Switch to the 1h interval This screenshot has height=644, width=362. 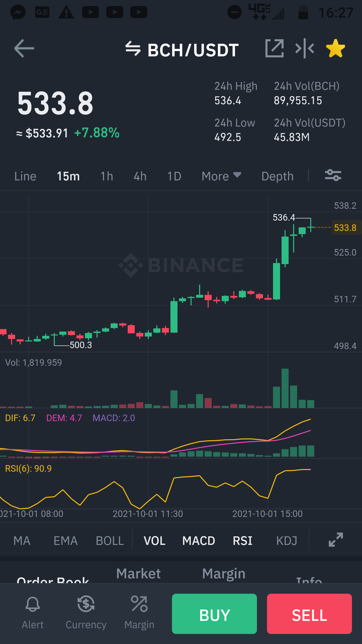[x=107, y=176]
